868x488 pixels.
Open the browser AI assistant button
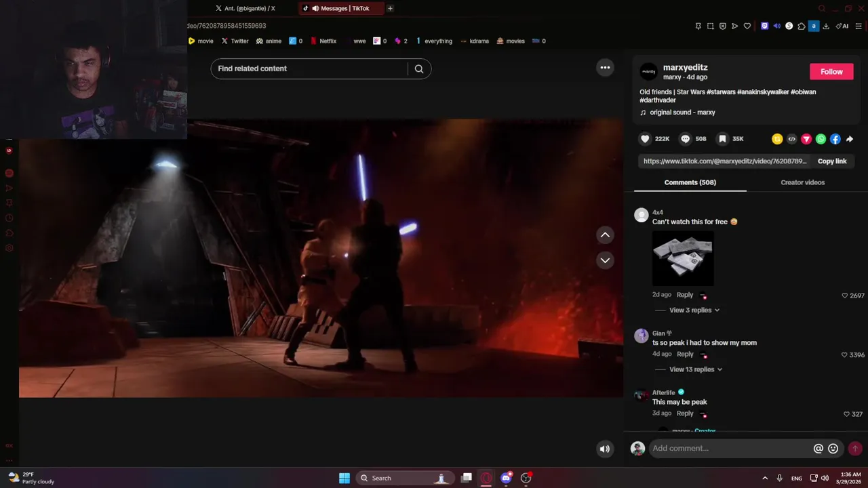click(842, 26)
